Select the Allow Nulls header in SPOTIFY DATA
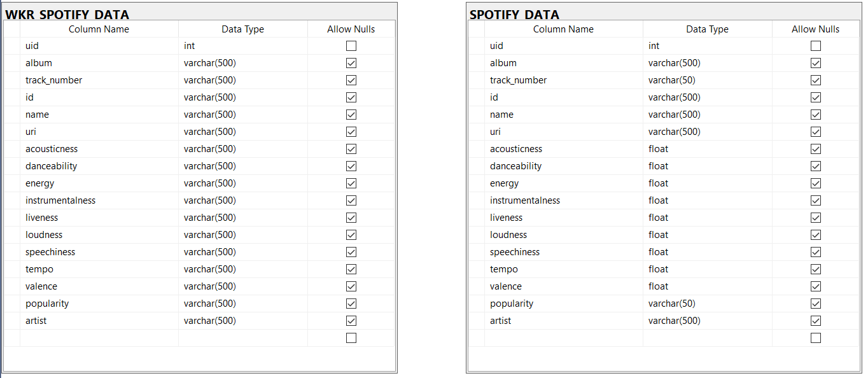This screenshot has width=868, height=378. (x=815, y=29)
